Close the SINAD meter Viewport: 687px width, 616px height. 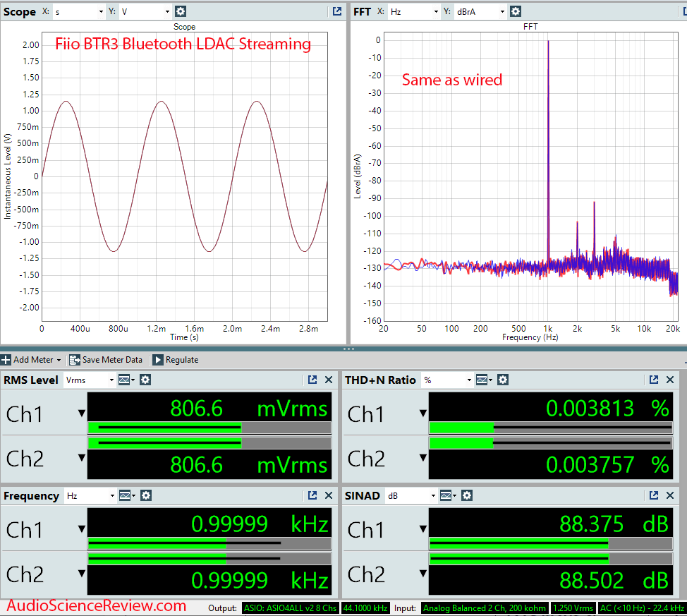[x=670, y=495]
